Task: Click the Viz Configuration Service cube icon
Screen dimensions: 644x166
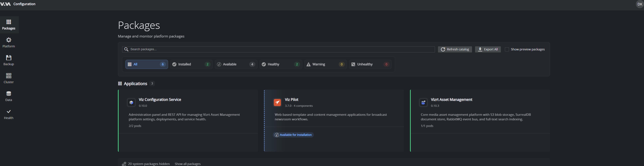Action: pyautogui.click(x=131, y=102)
